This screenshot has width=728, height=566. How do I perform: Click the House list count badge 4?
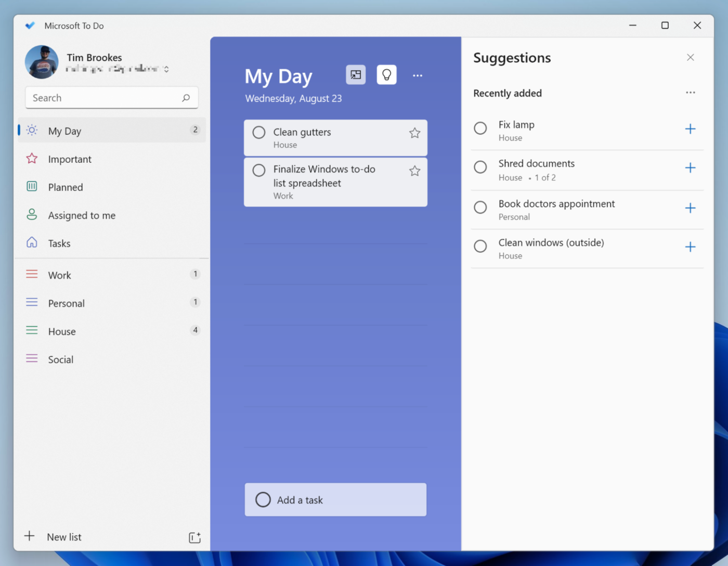click(x=195, y=330)
